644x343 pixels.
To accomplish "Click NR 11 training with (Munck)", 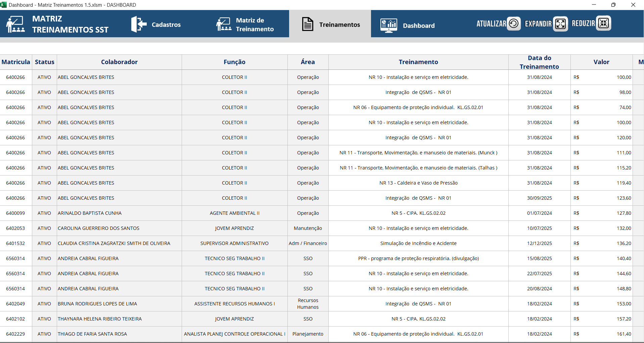I will click(418, 153).
